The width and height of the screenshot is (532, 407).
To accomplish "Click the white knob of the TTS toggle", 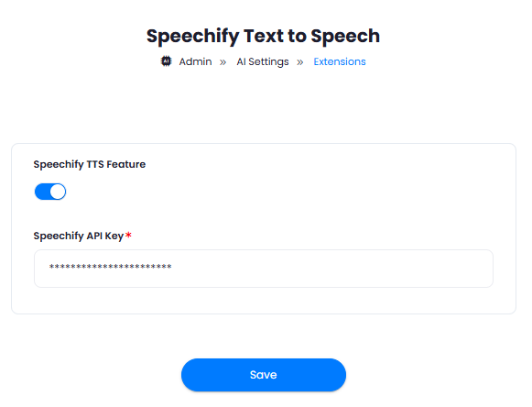I will [x=58, y=192].
